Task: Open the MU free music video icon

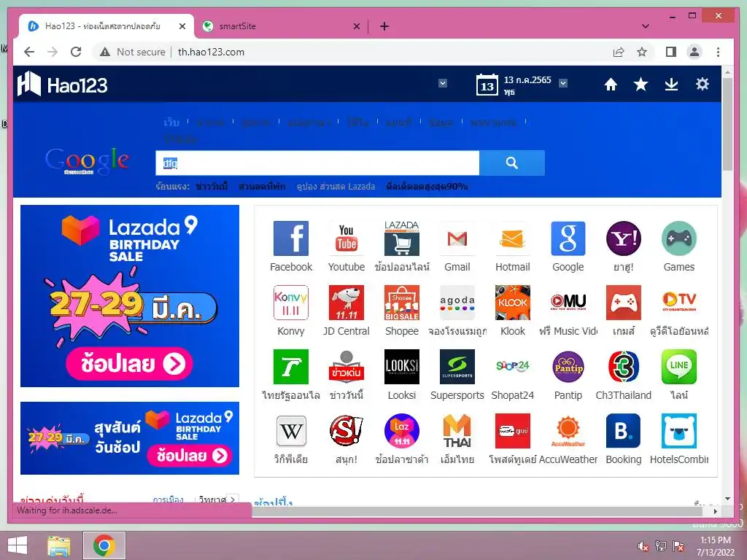Action: pos(568,303)
